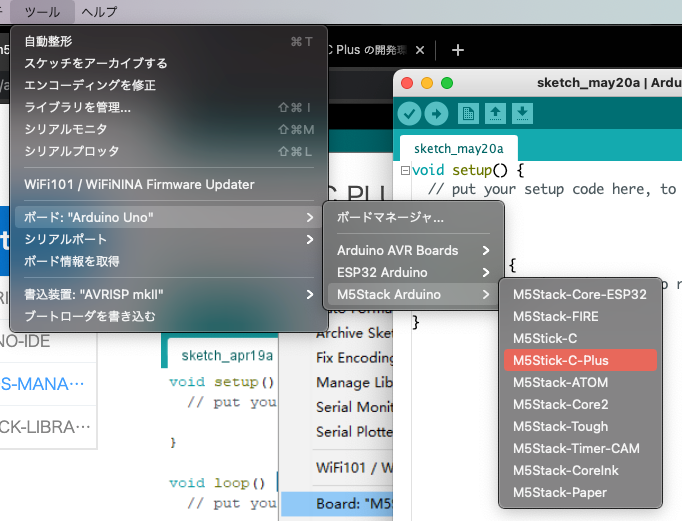682x521 pixels.
Task: Choose M5Stack-FIRE board
Action: (580, 316)
